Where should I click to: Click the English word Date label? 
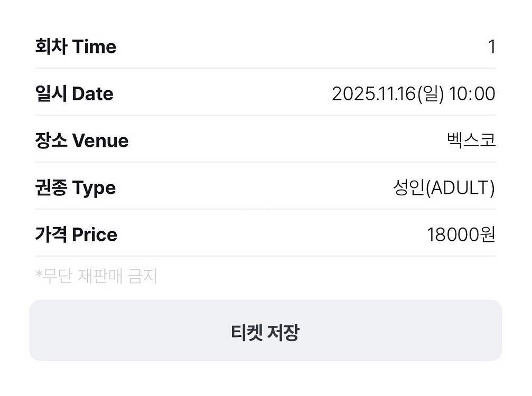tap(92, 94)
